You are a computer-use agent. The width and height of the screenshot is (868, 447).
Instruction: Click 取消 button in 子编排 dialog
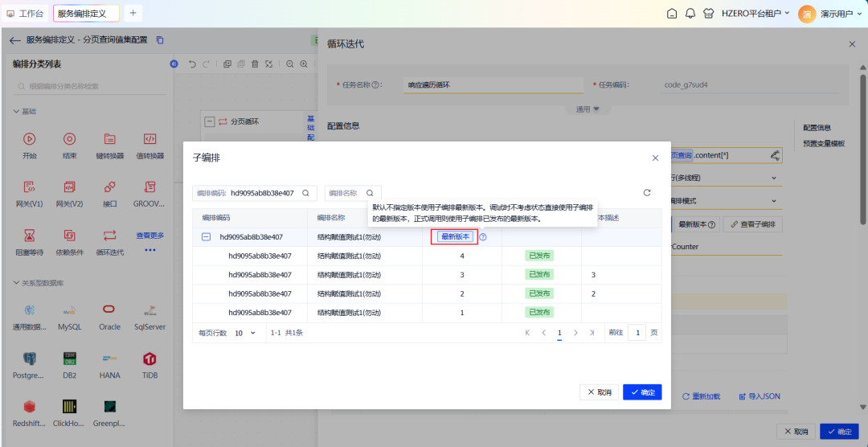599,392
